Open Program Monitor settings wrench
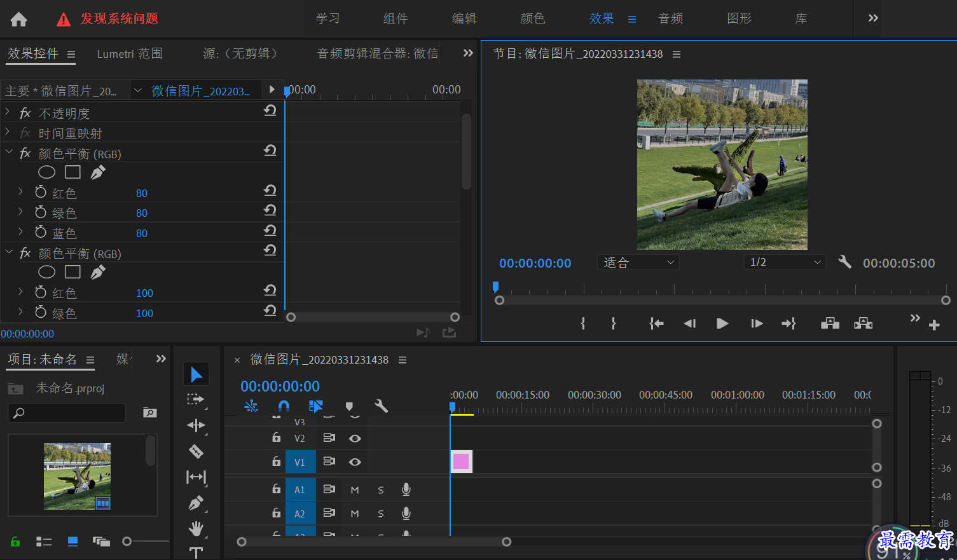 pos(844,262)
